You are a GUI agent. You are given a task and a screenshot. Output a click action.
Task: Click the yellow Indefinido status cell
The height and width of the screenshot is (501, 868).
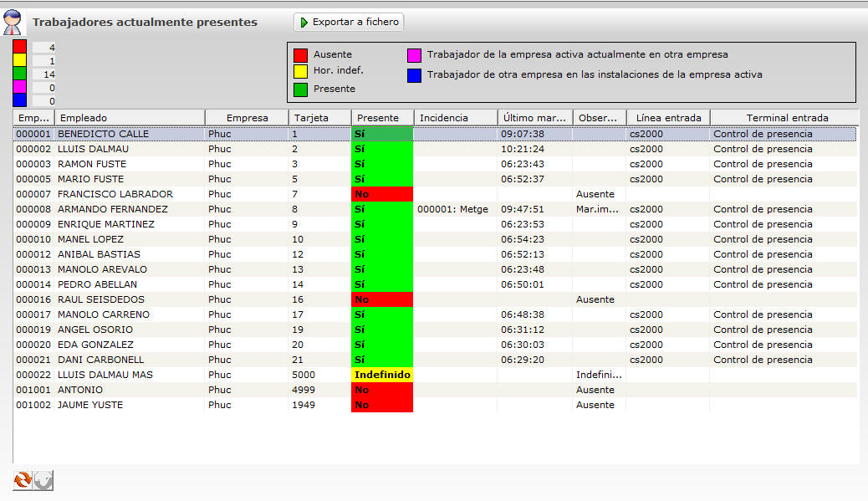pos(382,375)
